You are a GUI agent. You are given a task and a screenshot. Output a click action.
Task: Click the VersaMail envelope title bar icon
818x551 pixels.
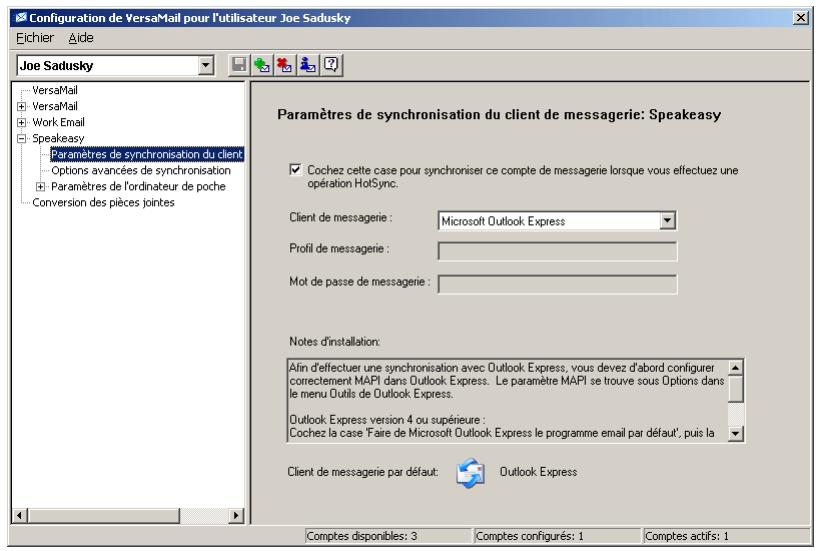20,18
